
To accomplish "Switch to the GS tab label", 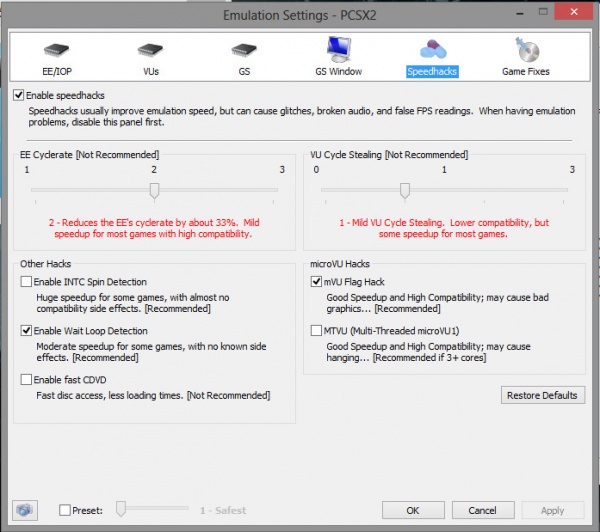I will 244,72.
